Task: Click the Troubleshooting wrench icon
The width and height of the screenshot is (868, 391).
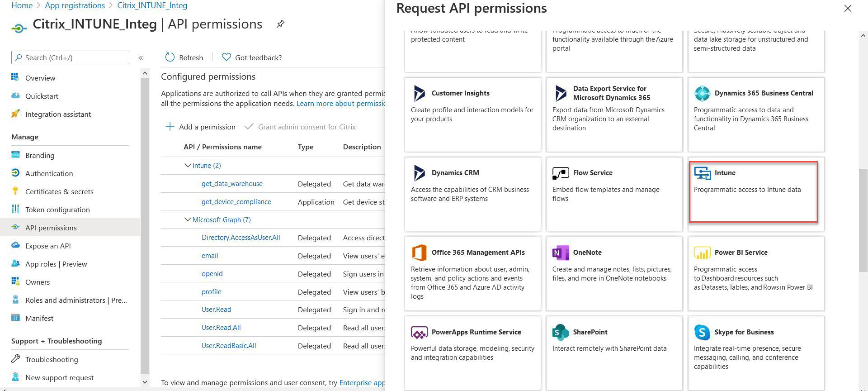Action: click(15, 359)
